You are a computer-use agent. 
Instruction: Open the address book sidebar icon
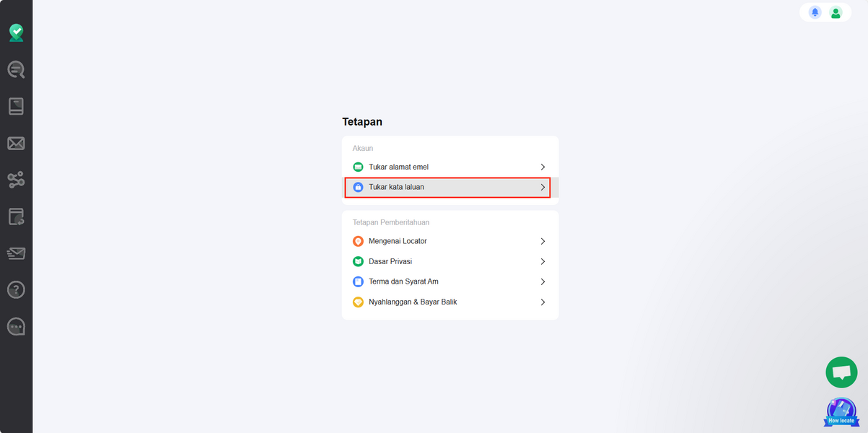click(16, 106)
